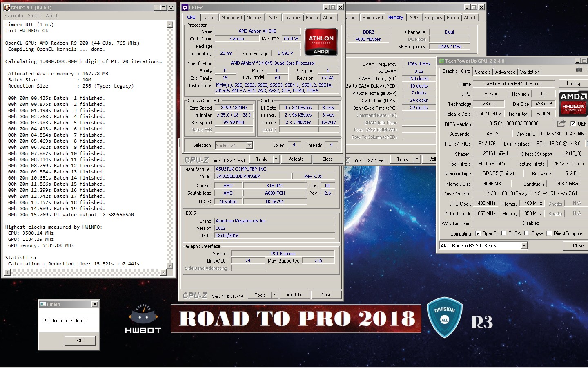Click the Finish dialog title icon
The image size is (588, 368).
(42, 304)
